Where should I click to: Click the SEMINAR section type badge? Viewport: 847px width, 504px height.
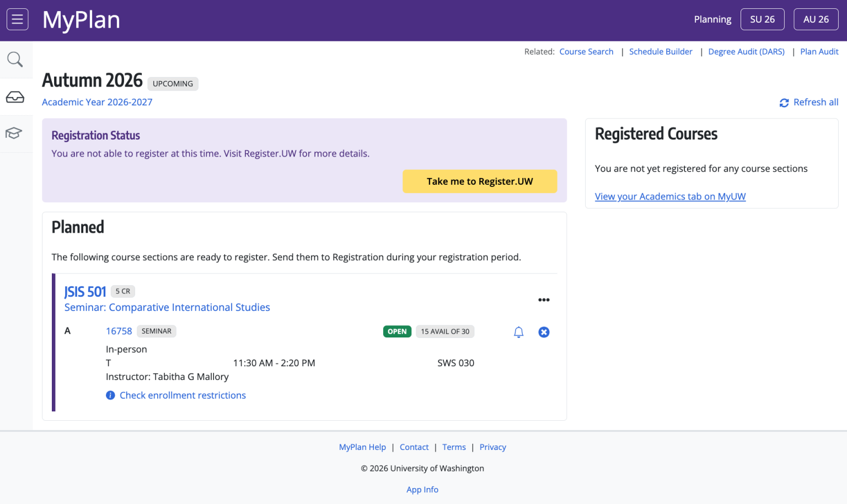[157, 331]
